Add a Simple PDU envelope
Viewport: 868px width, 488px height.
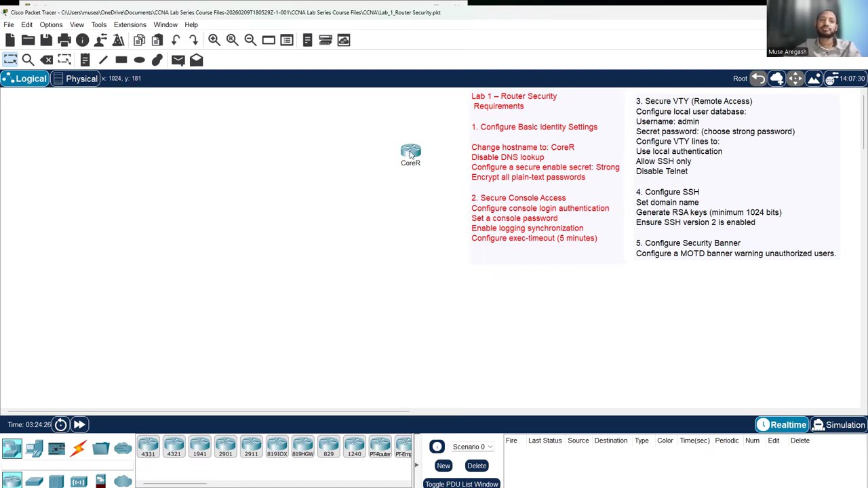[178, 60]
